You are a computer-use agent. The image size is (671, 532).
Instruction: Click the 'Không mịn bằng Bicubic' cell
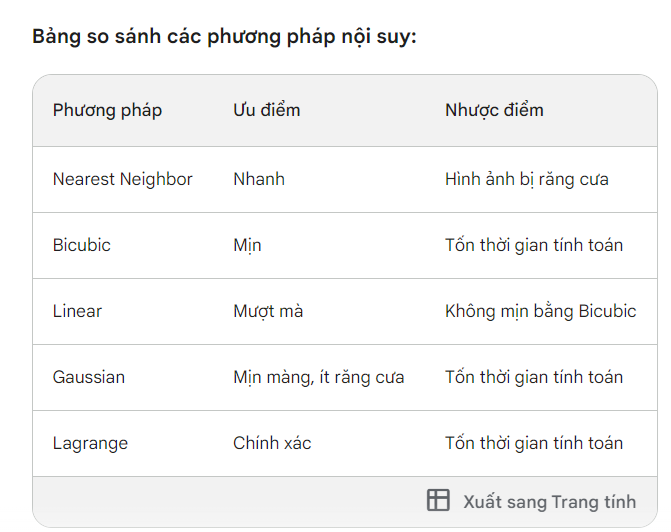point(540,311)
